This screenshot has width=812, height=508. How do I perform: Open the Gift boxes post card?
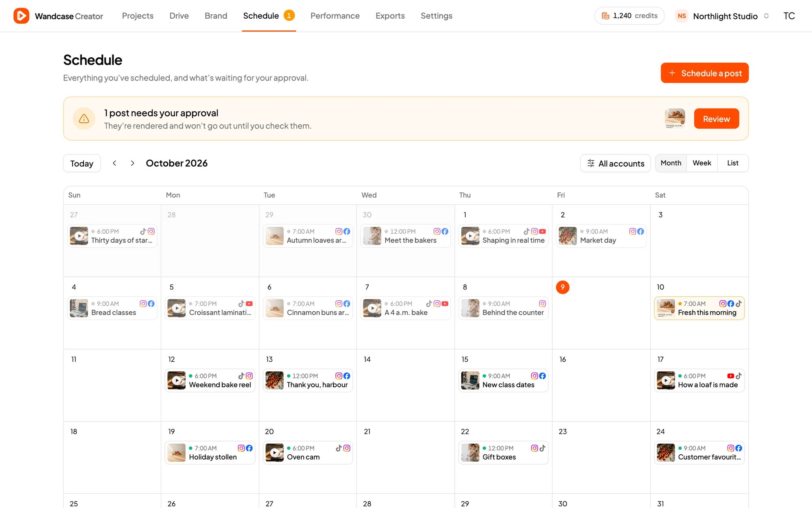point(503,453)
